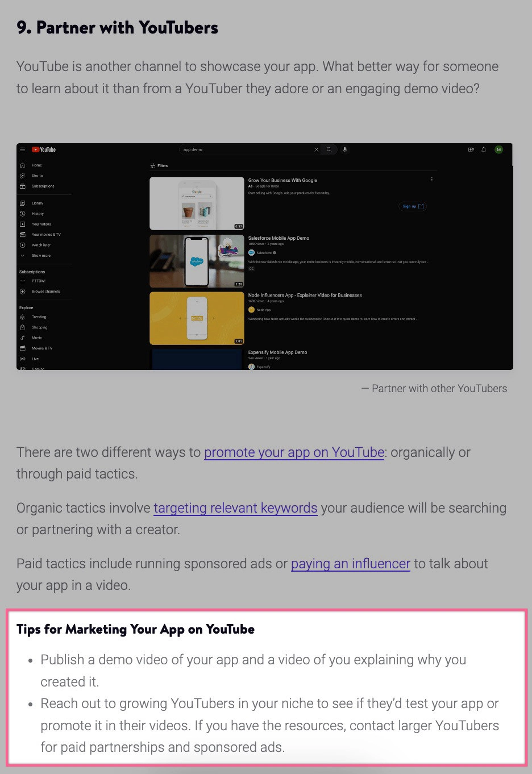Click the 'app demo' search input field
This screenshot has height=774, width=532.
(244, 150)
